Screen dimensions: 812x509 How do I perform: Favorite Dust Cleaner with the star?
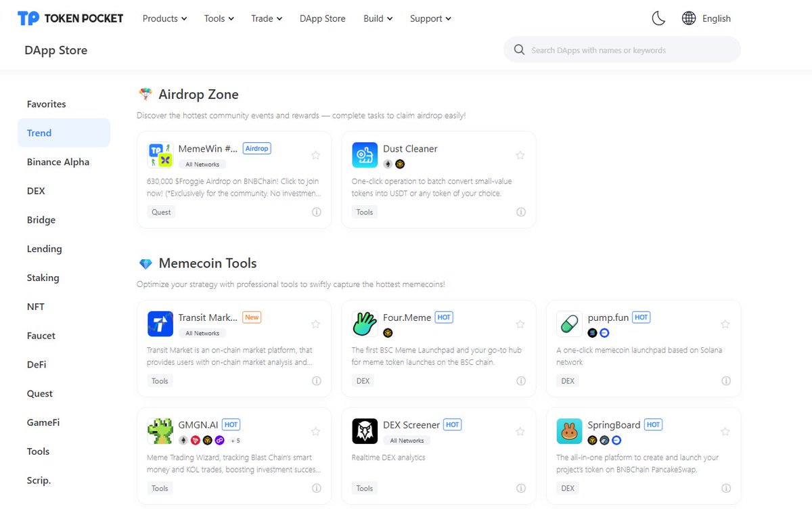520,155
